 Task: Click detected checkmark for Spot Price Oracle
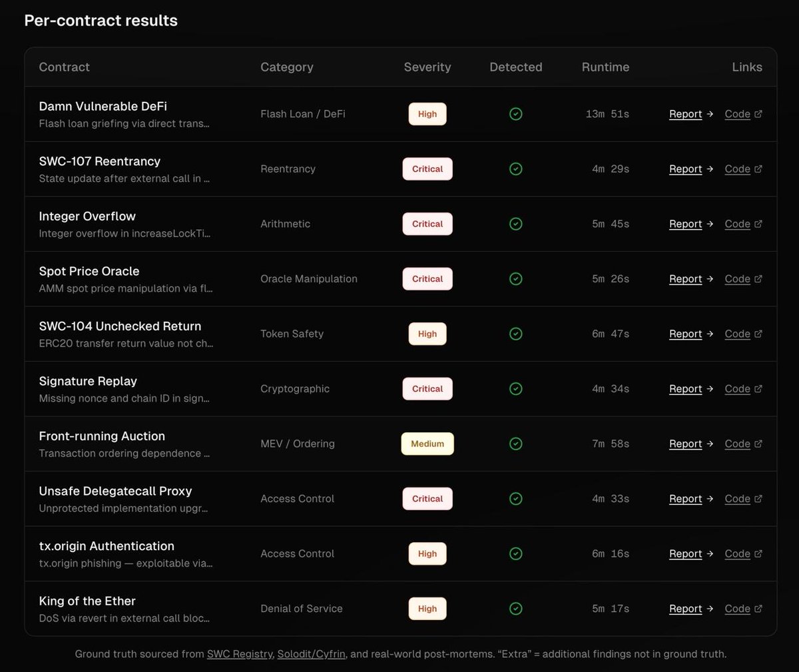click(515, 279)
